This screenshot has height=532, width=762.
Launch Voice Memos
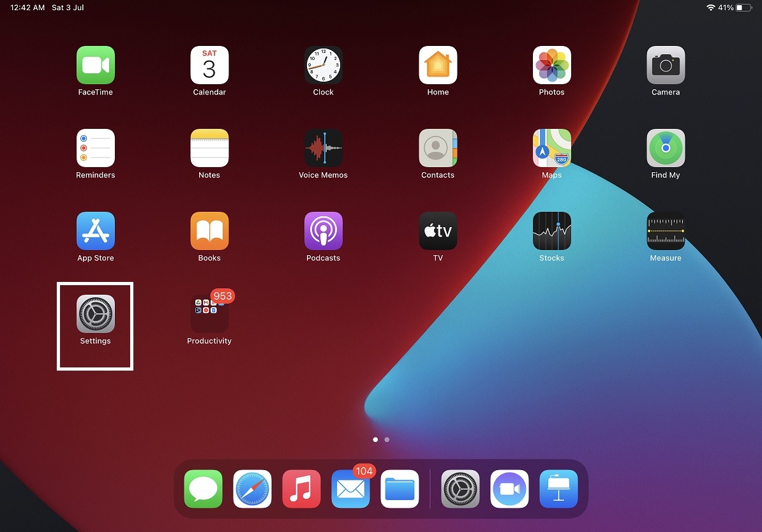tap(324, 148)
